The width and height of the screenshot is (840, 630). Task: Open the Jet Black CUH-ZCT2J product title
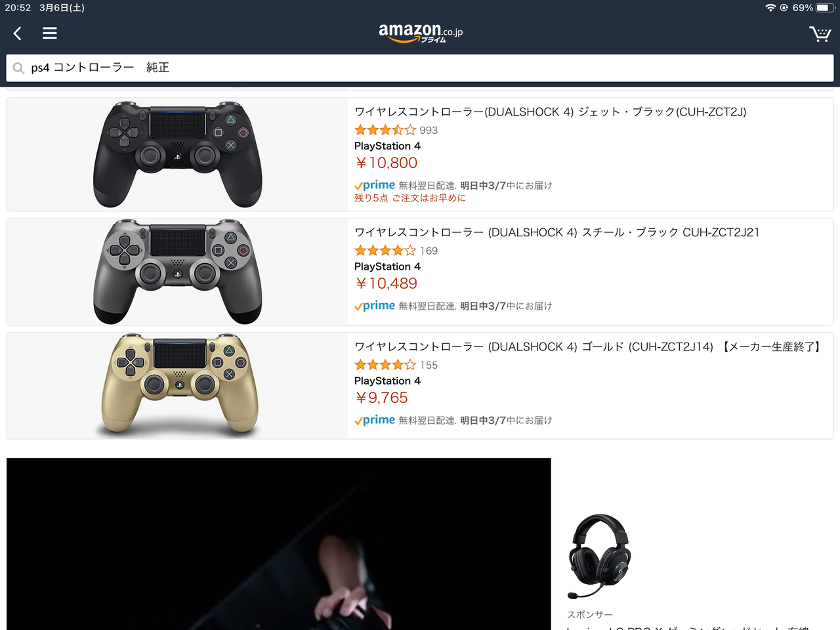(x=550, y=112)
